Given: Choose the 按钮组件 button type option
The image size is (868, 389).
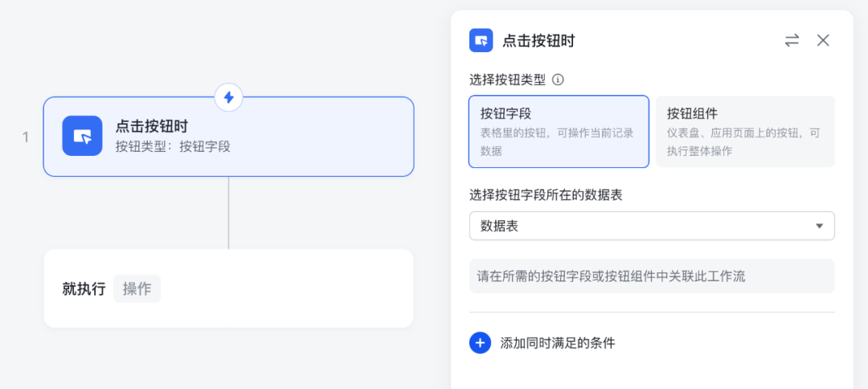Looking at the screenshot, I should pyautogui.click(x=745, y=132).
